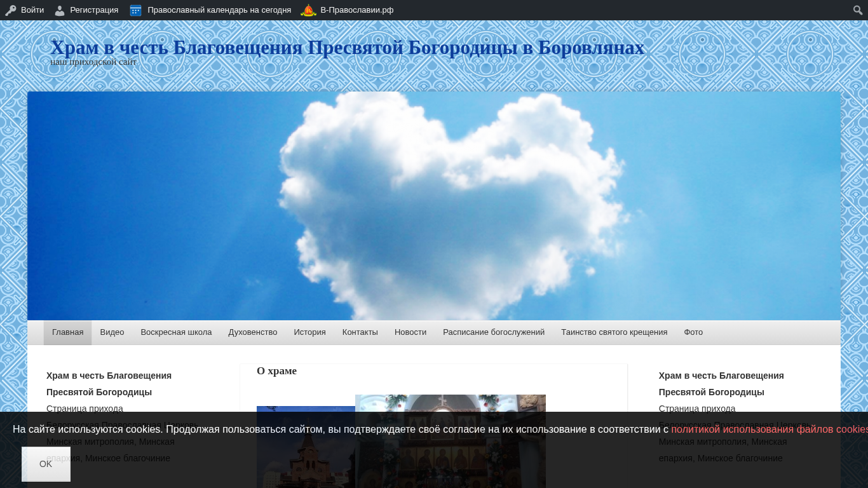
Task: Open search with the magnifier icon
Action: coord(858,10)
